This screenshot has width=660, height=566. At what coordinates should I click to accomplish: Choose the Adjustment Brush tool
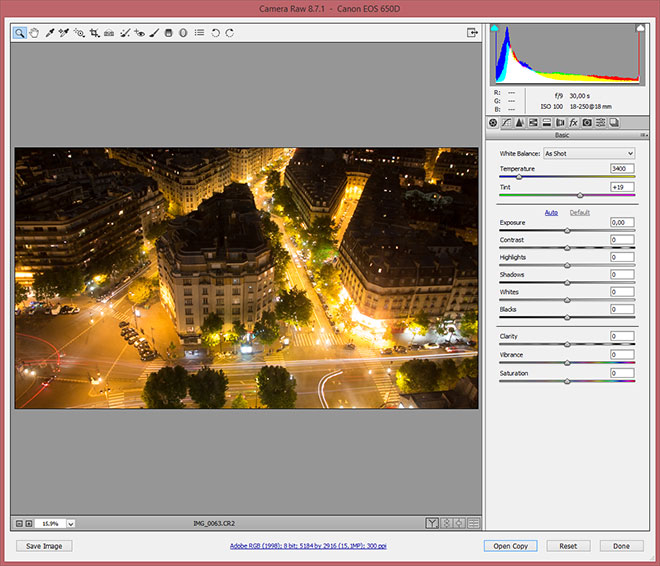coord(155,33)
